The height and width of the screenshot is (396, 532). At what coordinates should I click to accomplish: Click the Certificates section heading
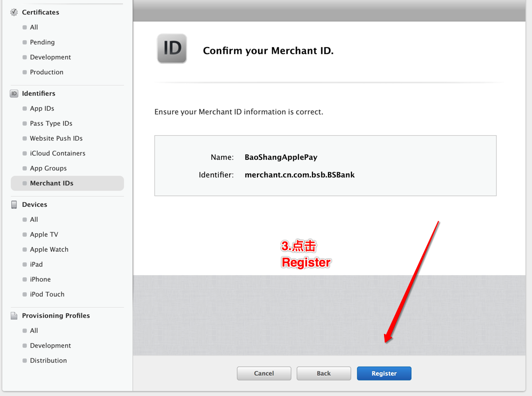41,12
